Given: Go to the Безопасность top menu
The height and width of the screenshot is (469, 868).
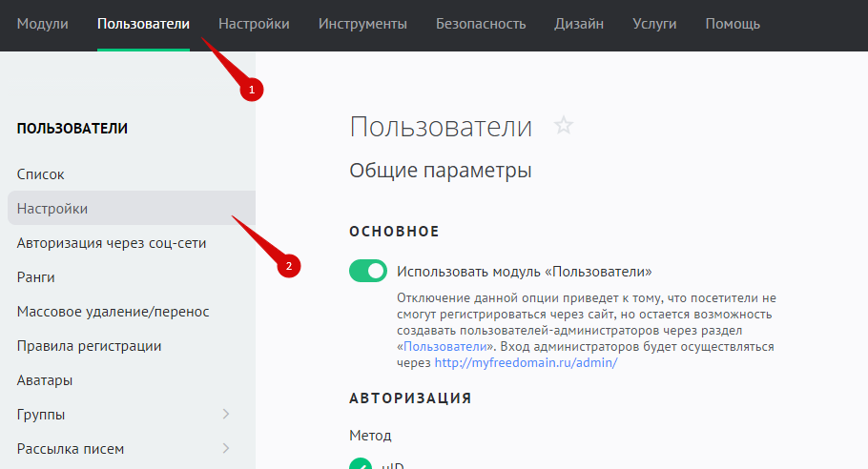Looking at the screenshot, I should coord(481,24).
